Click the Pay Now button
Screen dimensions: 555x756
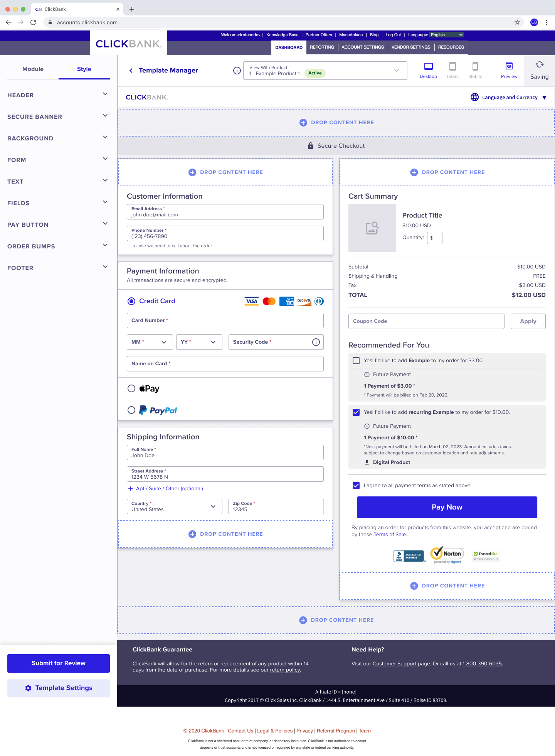coord(447,507)
